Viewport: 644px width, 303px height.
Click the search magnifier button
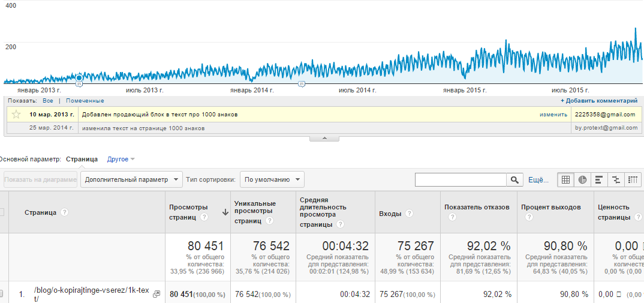click(x=514, y=179)
